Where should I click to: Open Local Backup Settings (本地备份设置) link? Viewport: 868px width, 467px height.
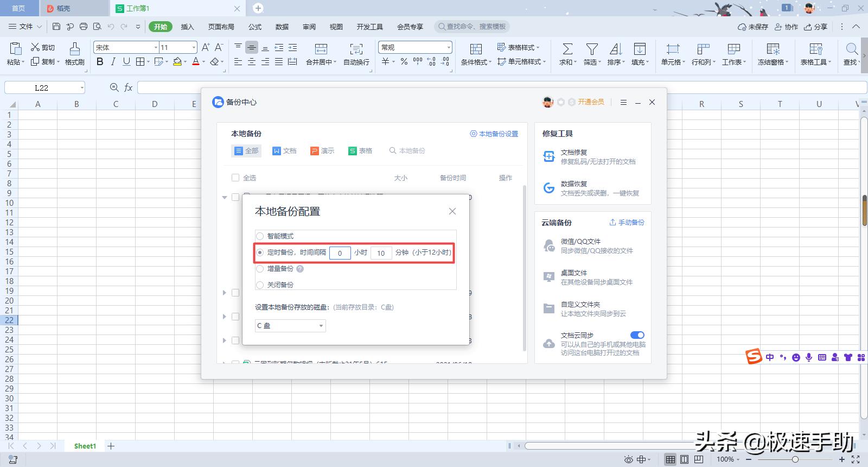point(494,134)
